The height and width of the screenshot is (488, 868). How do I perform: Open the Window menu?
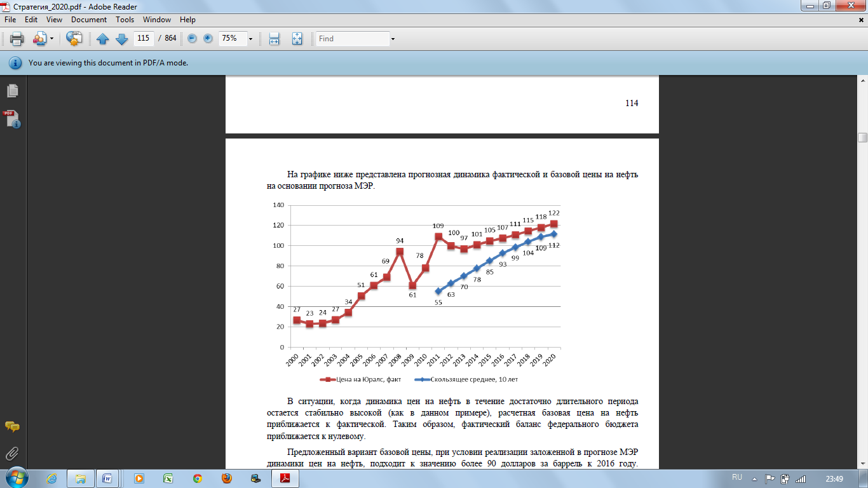[x=157, y=20]
